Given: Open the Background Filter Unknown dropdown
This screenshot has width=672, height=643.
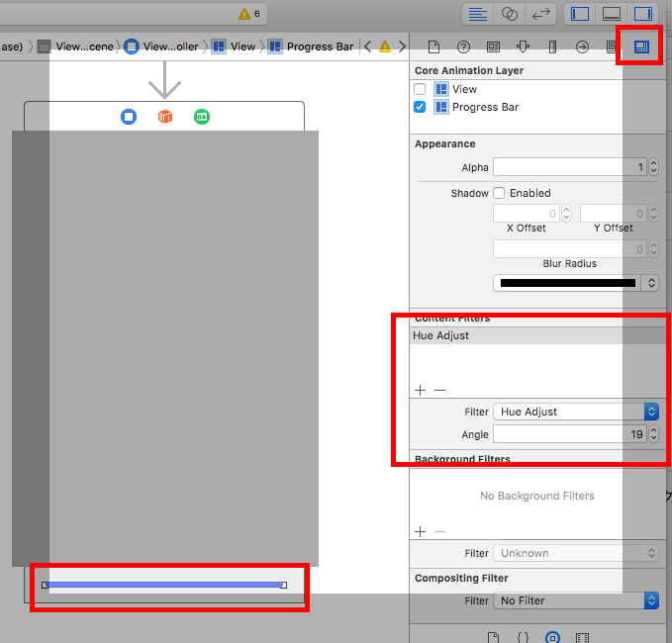Looking at the screenshot, I should click(x=576, y=553).
